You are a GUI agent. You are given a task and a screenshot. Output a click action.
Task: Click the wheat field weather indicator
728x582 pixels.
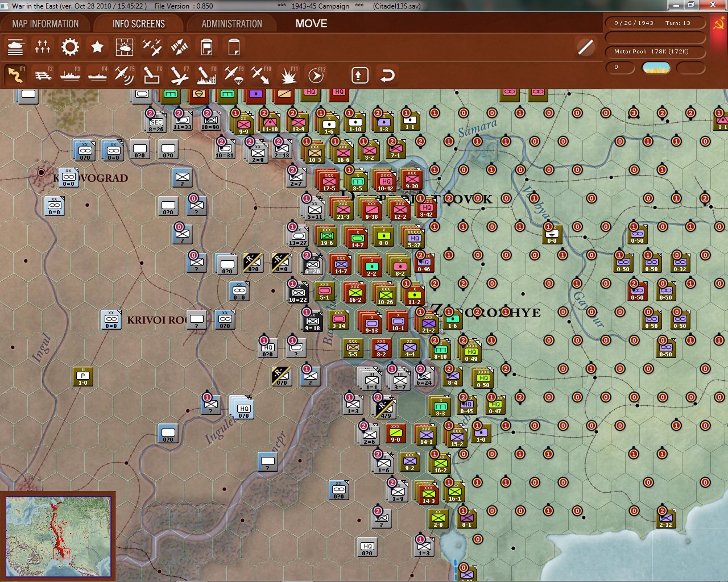(656, 68)
